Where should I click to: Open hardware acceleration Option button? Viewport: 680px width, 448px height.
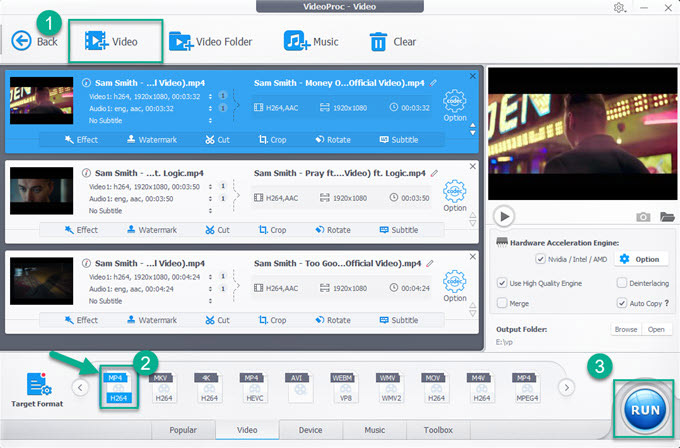tap(641, 259)
